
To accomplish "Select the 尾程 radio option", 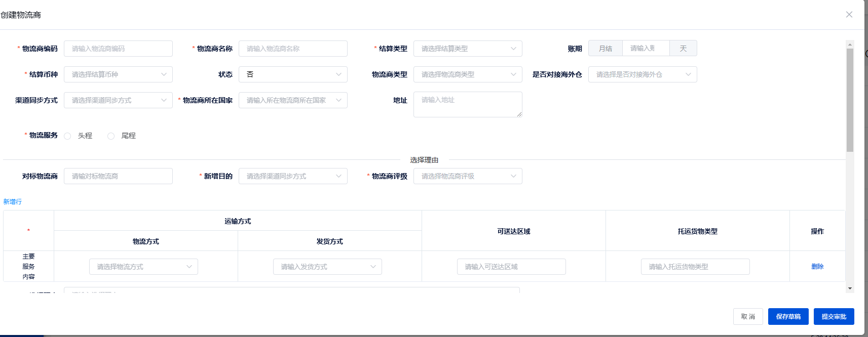I will pyautogui.click(x=111, y=136).
